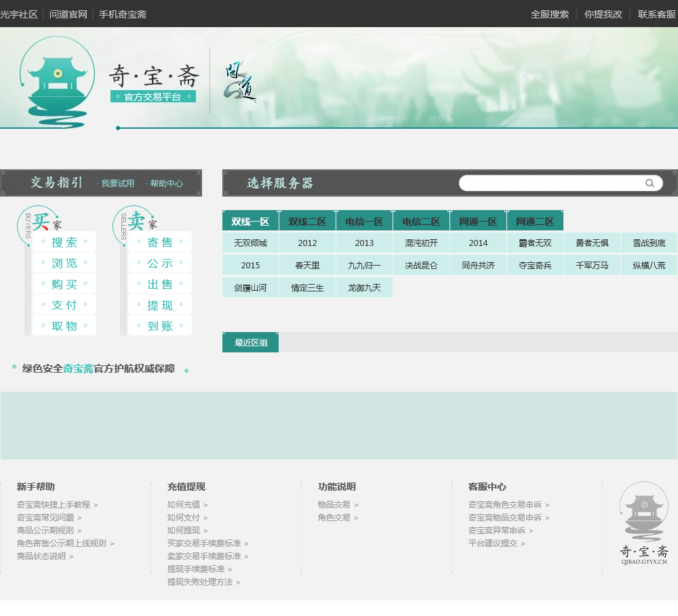Screen dimensions: 678x616
Task: Switch to 双线一区 tab
Action: click(250, 222)
